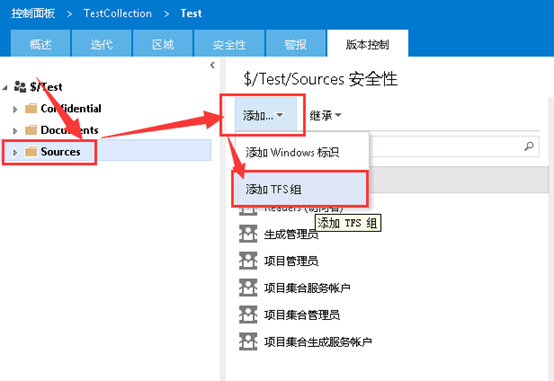Select the Confidential folder label
The image size is (554, 381).
coord(71,108)
